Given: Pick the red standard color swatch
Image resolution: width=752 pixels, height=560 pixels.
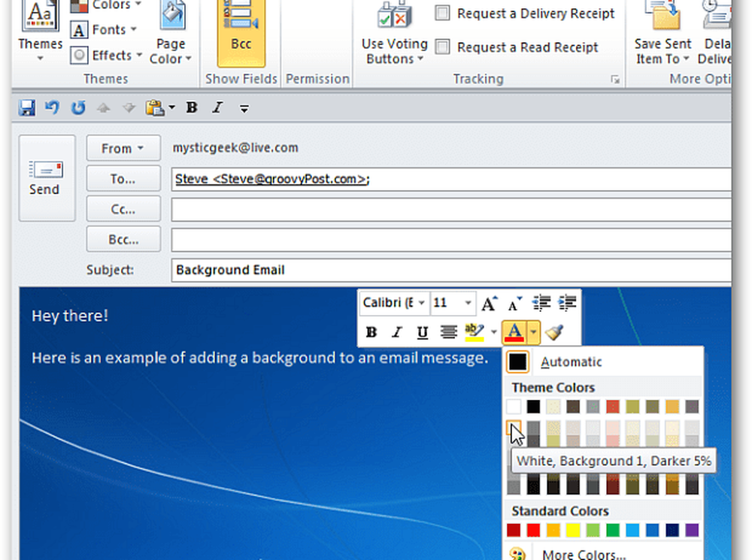Looking at the screenshot, I should pos(533,530).
